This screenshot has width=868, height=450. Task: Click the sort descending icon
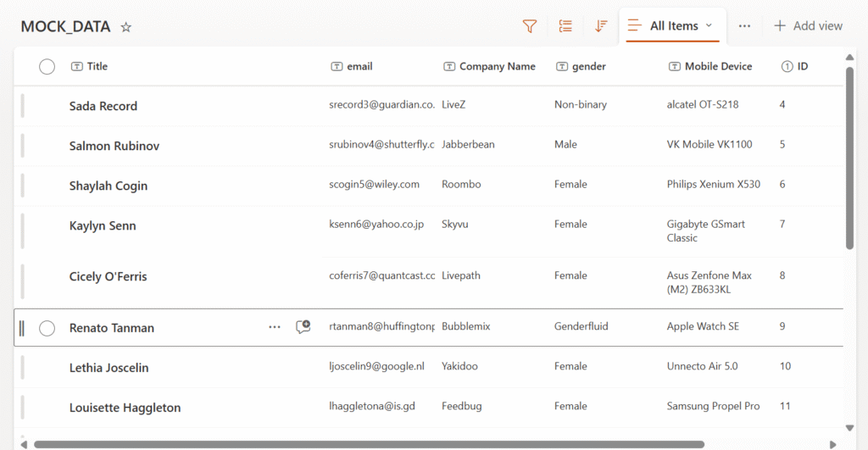(x=601, y=26)
